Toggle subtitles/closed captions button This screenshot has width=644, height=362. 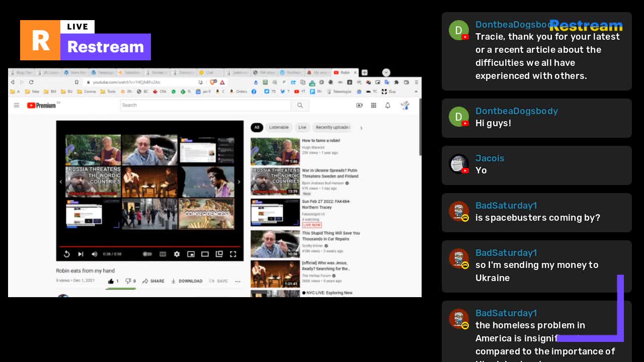click(x=163, y=254)
